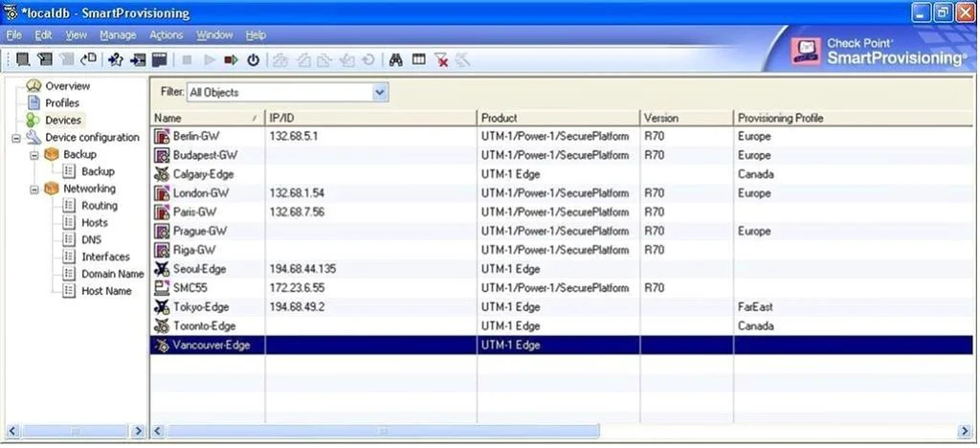Image resolution: width=980 pixels, height=448 pixels.
Task: Click the Riga-GW device icon
Action: tap(163, 250)
